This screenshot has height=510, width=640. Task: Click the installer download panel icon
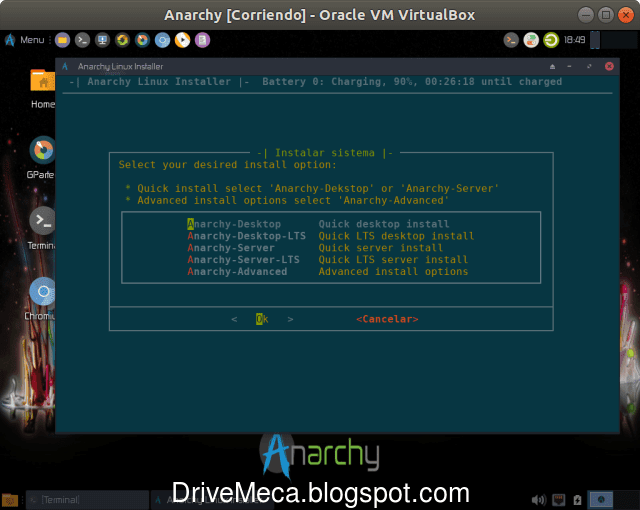[x=102, y=40]
